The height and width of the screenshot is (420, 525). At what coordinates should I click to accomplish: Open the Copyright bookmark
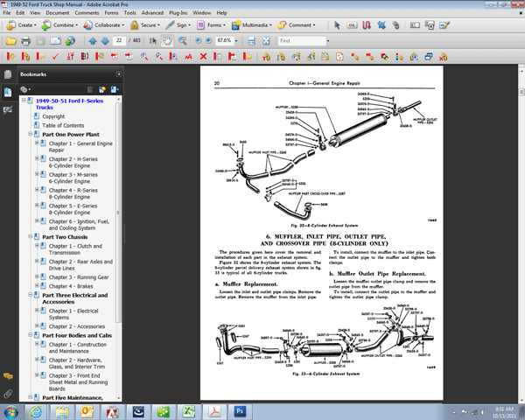tap(53, 116)
